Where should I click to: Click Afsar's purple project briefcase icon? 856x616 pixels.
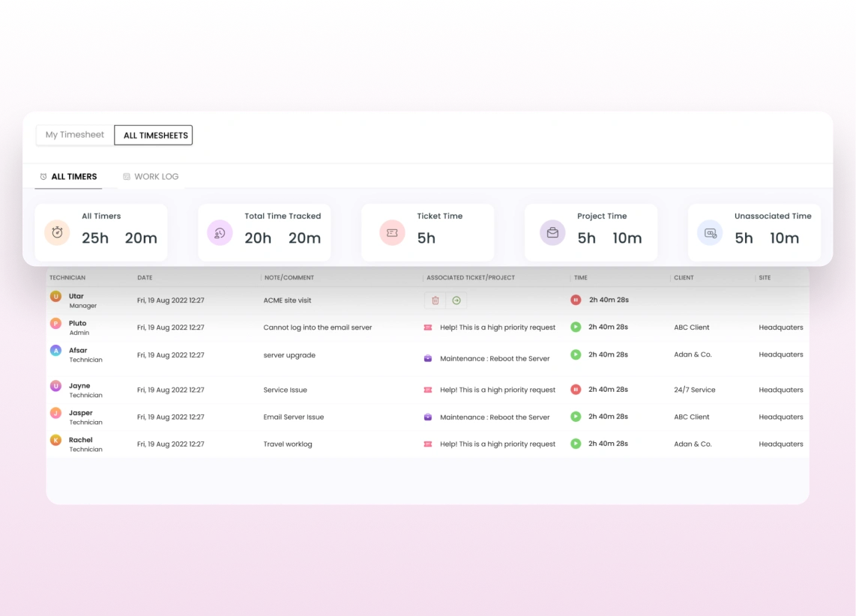[428, 358]
